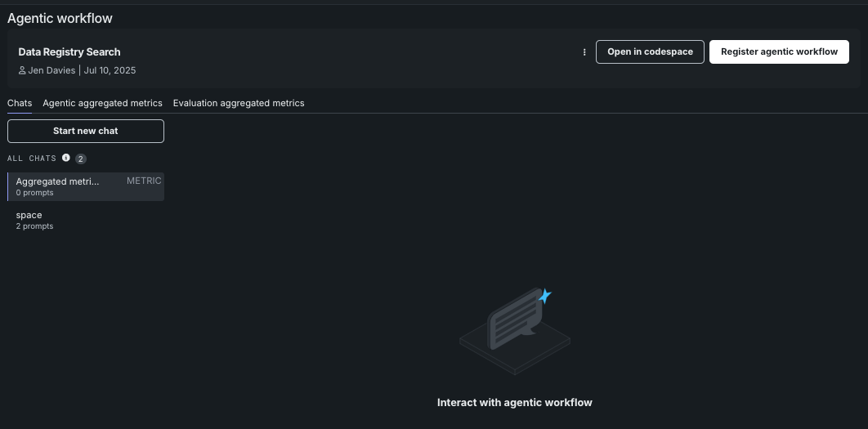Click the Jen Davies author name
This screenshot has width=868, height=429.
(x=52, y=70)
